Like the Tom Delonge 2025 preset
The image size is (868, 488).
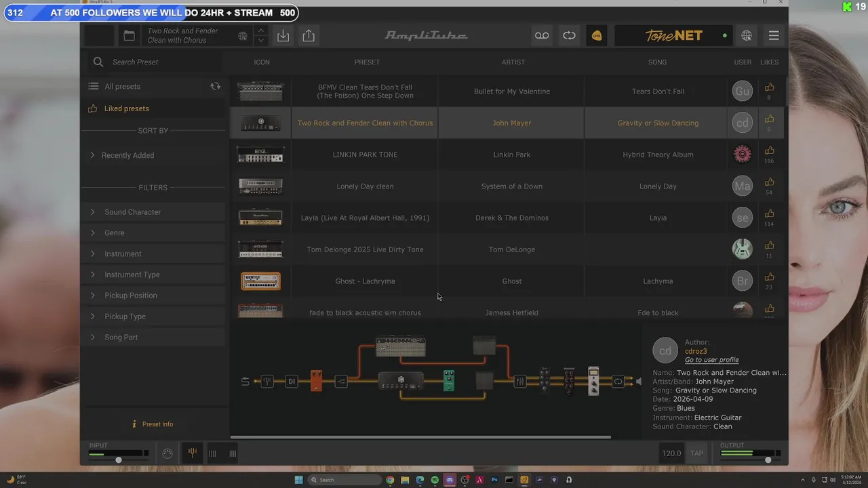(769, 245)
